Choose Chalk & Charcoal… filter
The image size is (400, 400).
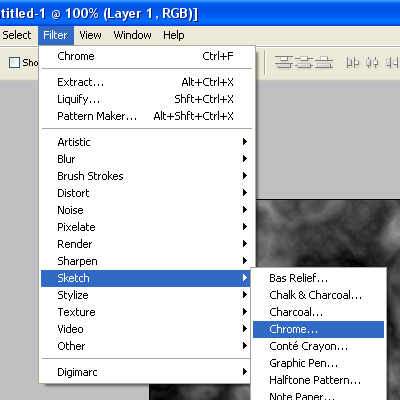318,295
